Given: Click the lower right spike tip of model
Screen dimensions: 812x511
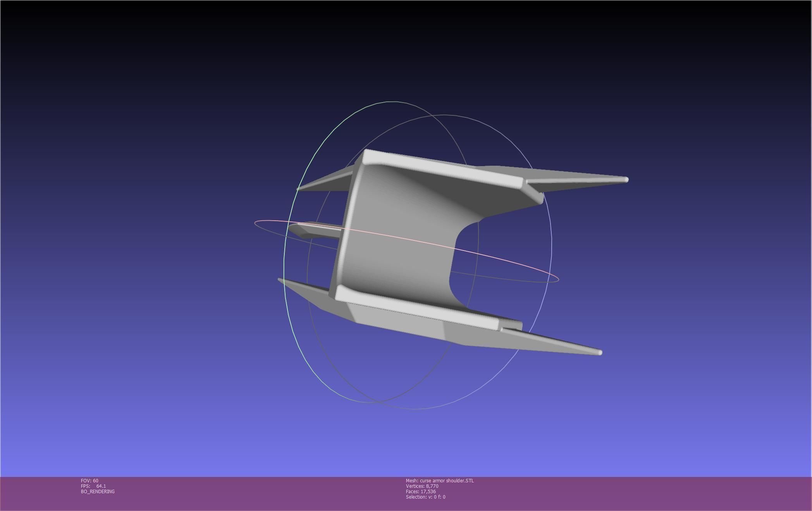Looking at the screenshot, I should point(600,352).
